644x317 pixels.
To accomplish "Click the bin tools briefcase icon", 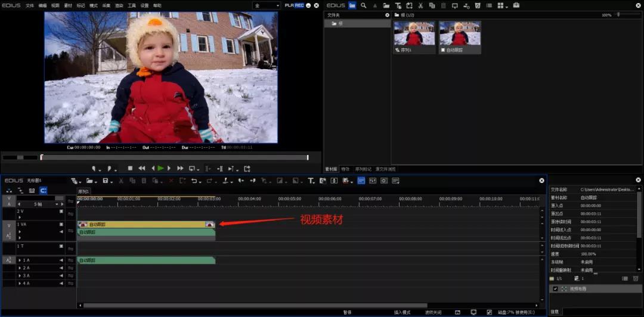I will 516,6.
